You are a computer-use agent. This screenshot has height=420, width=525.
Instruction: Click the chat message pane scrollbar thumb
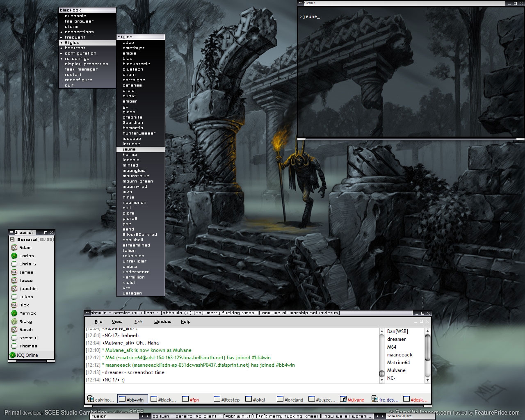[x=382, y=373]
